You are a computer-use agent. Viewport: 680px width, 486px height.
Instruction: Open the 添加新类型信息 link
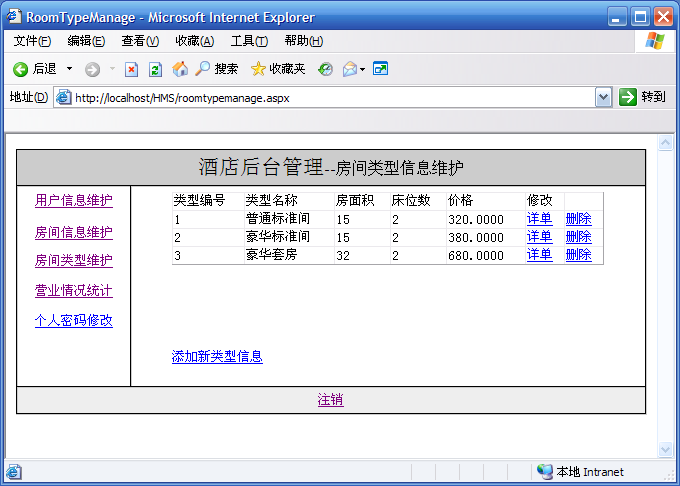(217, 356)
